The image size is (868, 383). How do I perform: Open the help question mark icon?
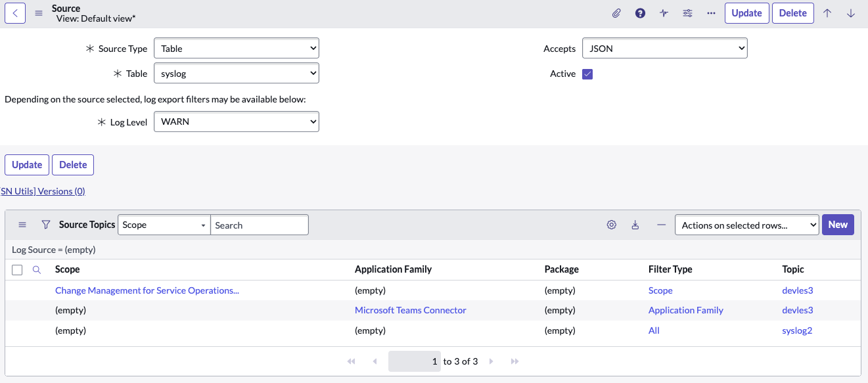tap(640, 13)
